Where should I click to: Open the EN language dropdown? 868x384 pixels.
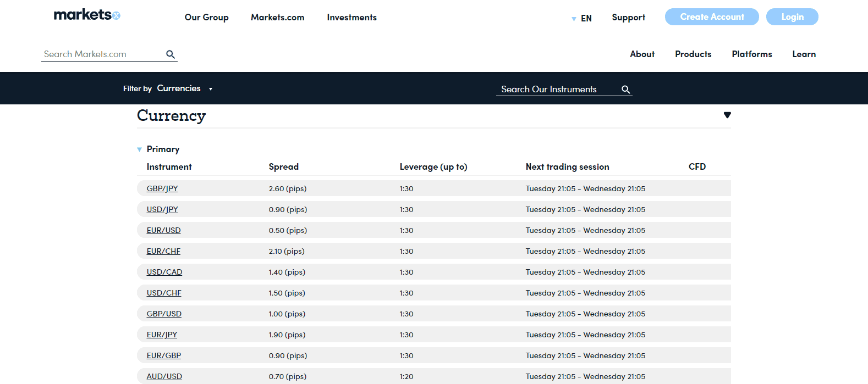click(x=582, y=19)
